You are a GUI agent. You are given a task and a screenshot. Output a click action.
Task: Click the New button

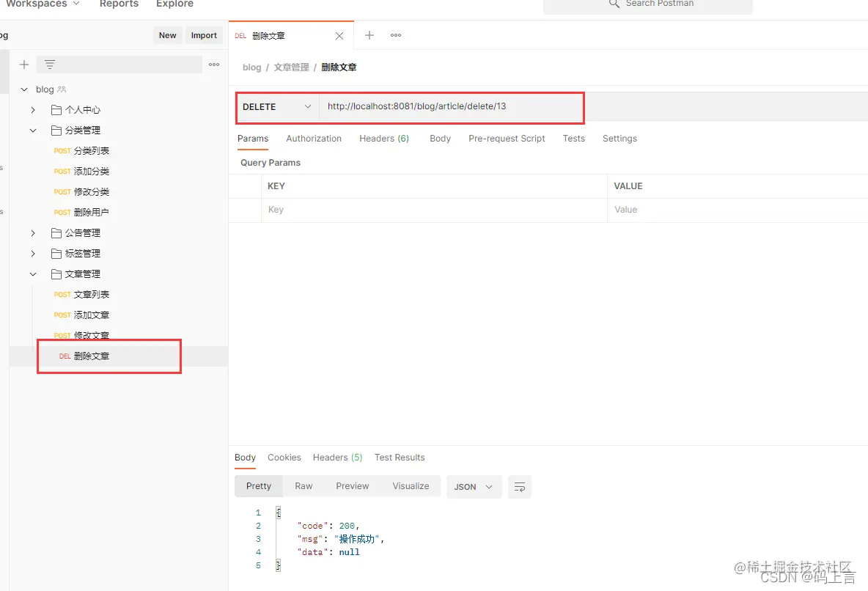(x=168, y=35)
